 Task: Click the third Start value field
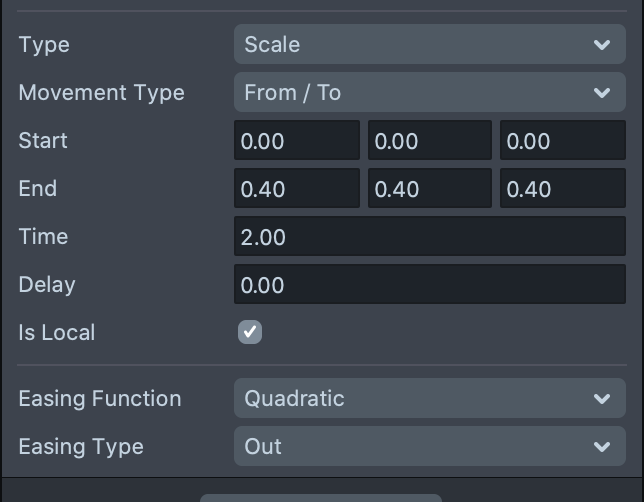[561, 141]
